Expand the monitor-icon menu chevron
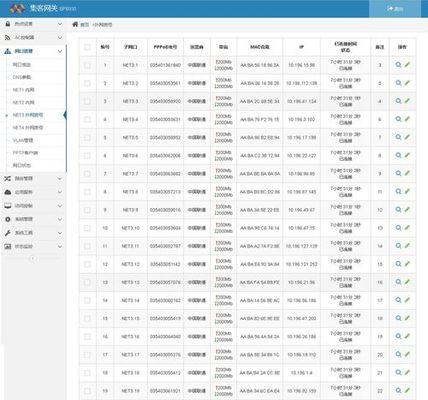428x400 pixels. pyautogui.click(x=60, y=206)
